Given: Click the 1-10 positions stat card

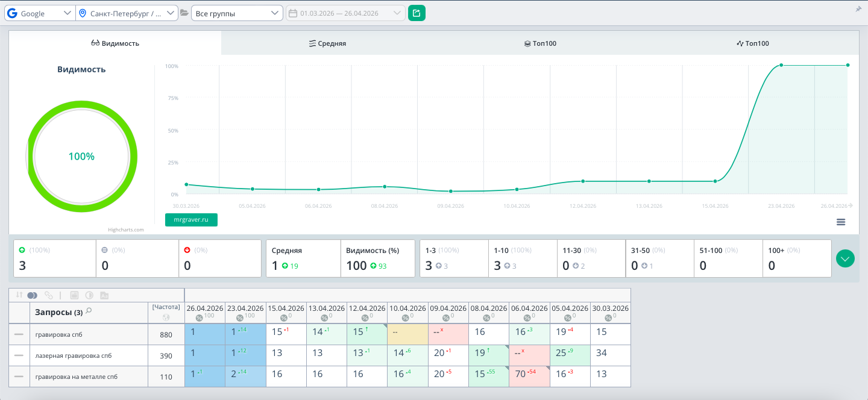Looking at the screenshot, I should (523, 258).
